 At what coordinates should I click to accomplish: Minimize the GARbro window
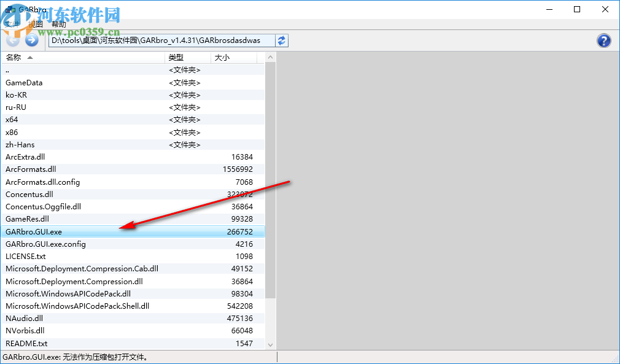tap(549, 9)
